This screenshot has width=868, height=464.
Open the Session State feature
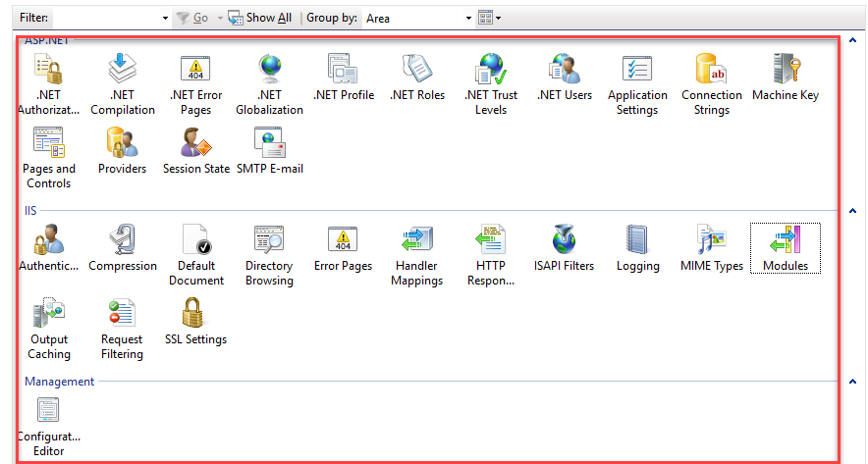[x=196, y=151]
